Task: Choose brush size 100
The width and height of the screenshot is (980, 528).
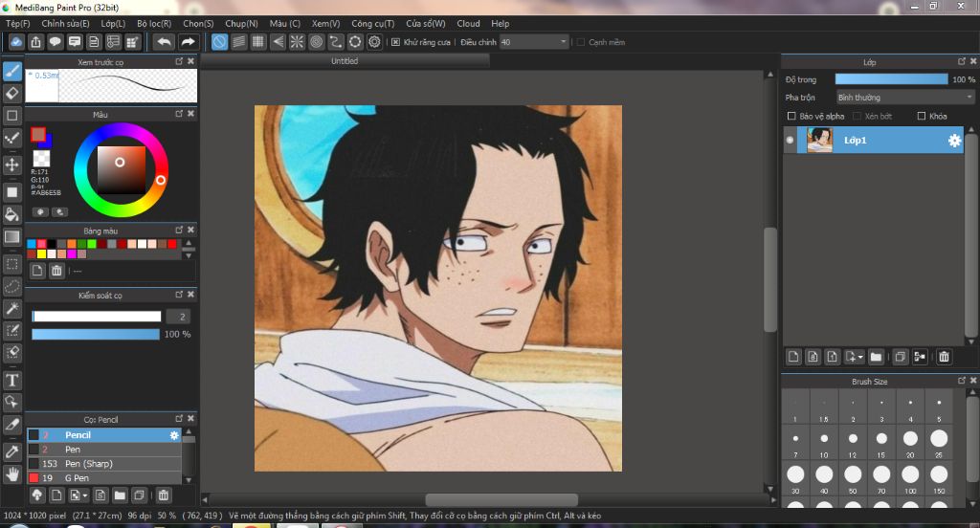Action: pos(910,478)
